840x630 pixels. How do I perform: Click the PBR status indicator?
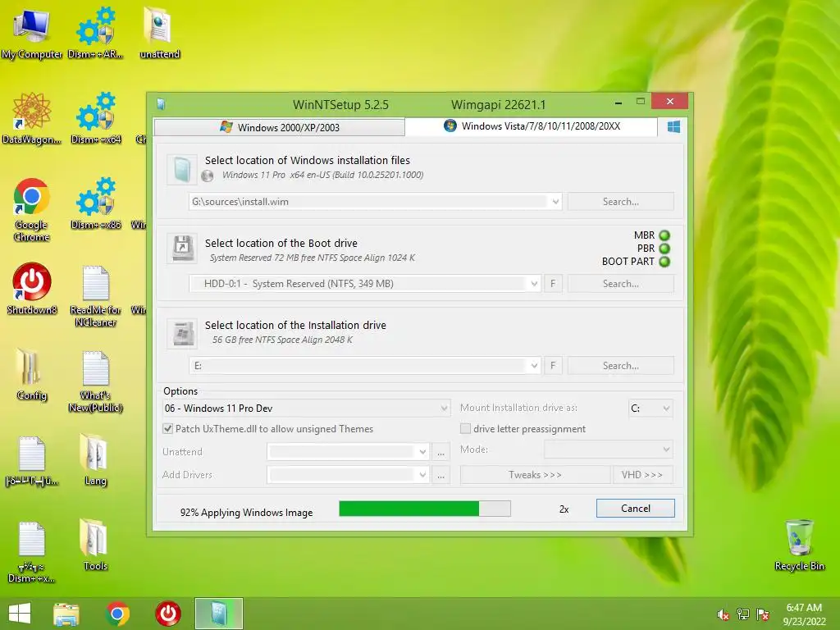point(664,249)
